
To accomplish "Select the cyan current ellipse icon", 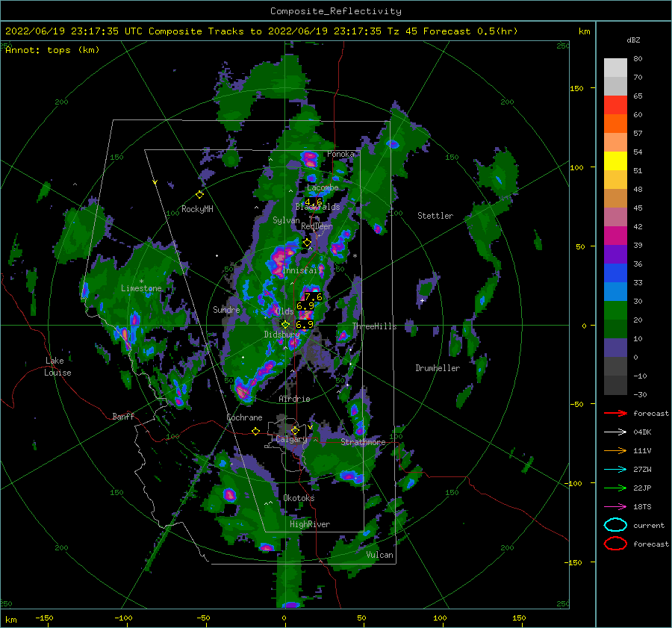I will click(x=615, y=525).
